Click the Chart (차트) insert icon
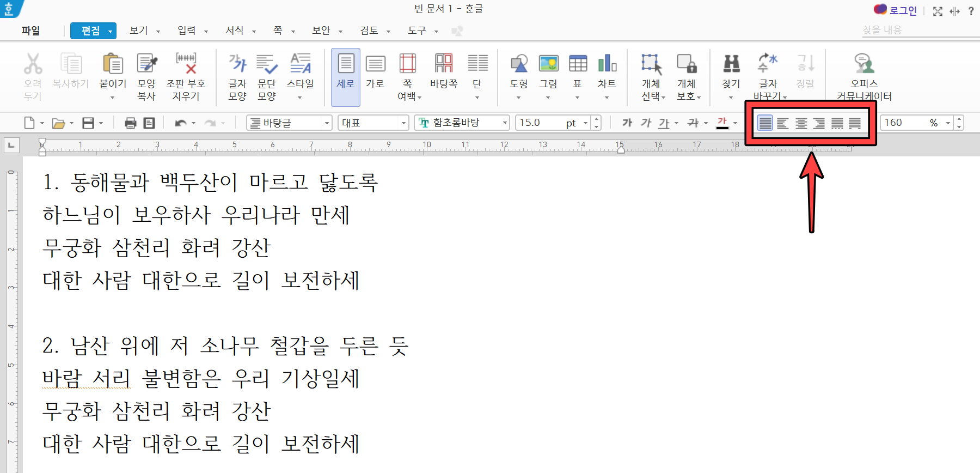The image size is (980, 473). coord(607,64)
